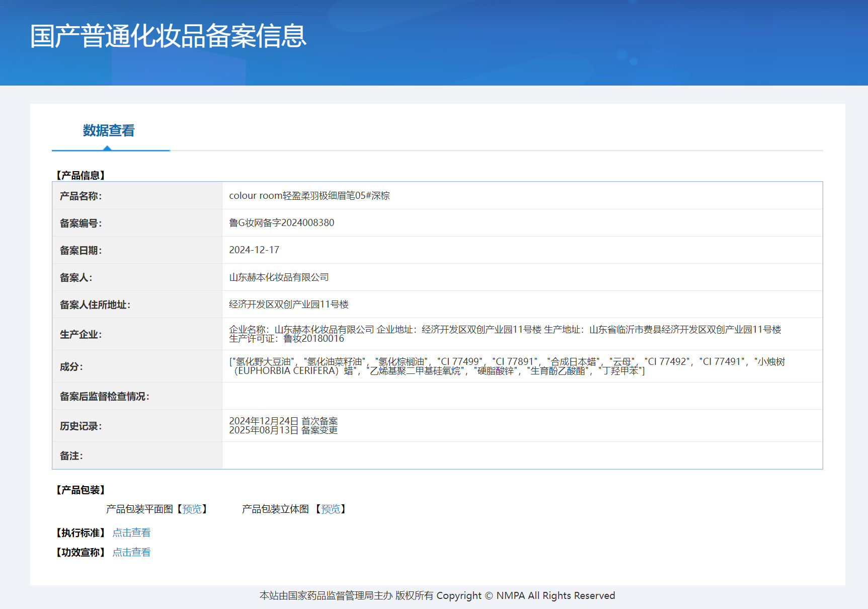
Task: Select history entry 2025年08月13日 备案变更
Action: click(283, 430)
